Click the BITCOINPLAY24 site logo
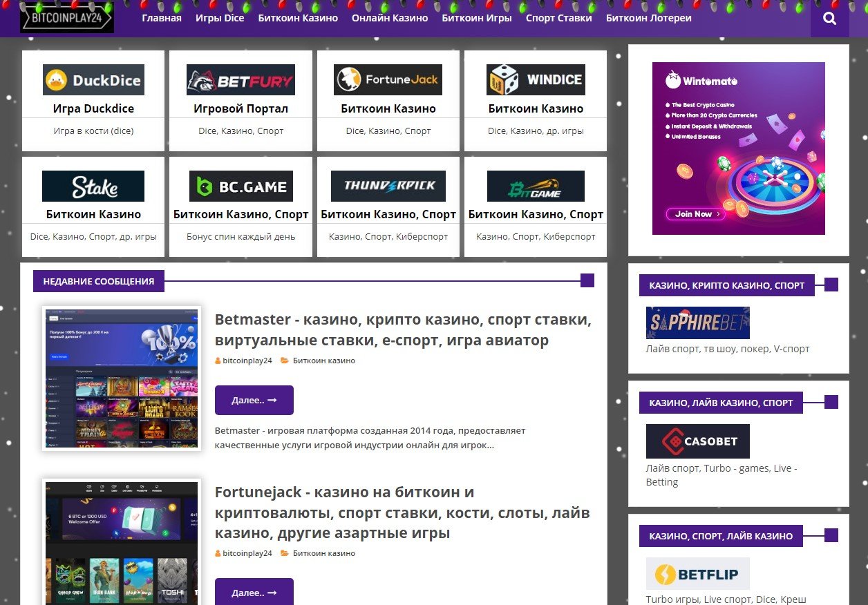This screenshot has width=868, height=605. pos(67,19)
